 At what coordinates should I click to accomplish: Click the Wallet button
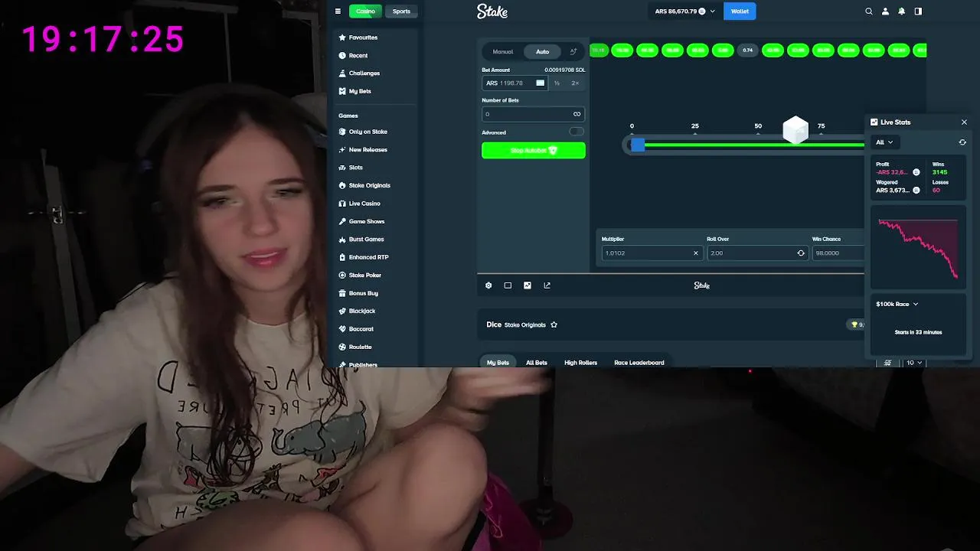click(740, 11)
